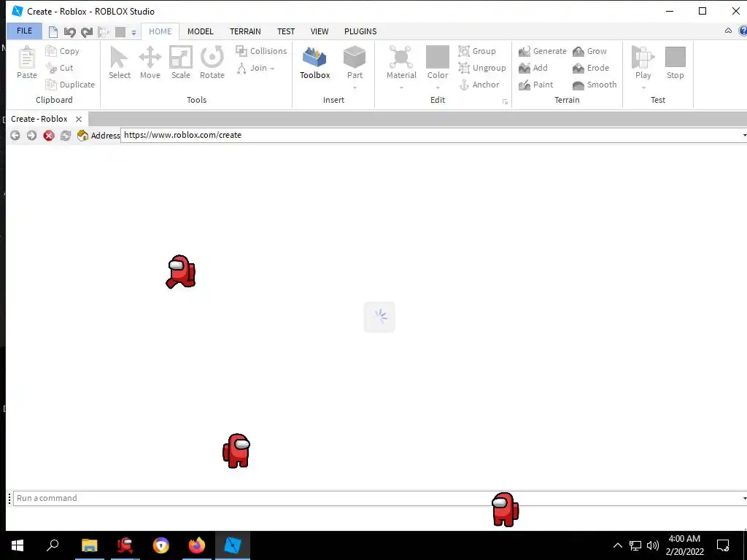Open File Explorer from the taskbar
Image resolution: width=747 pixels, height=560 pixels.
tap(89, 545)
